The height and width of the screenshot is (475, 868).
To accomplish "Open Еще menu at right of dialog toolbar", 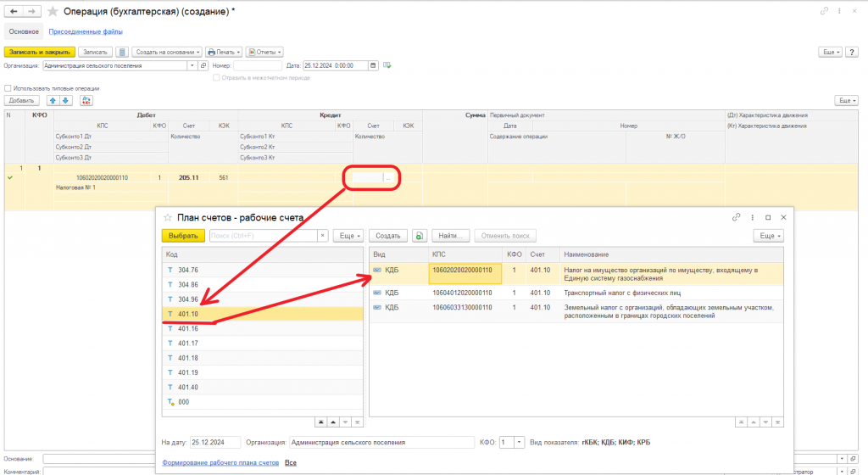I will click(x=768, y=236).
